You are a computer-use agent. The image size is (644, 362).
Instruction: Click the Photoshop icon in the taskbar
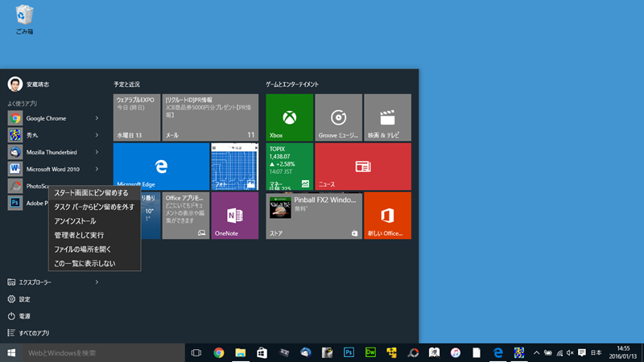pos(349,352)
